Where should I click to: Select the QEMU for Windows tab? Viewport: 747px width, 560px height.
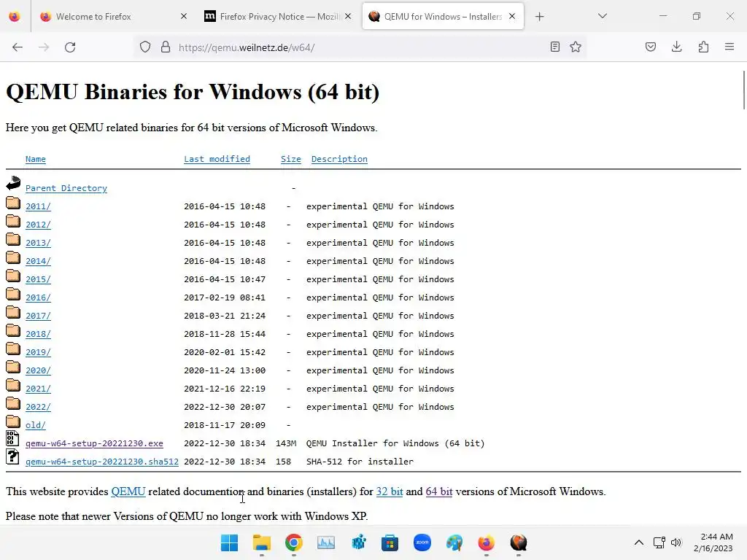point(443,16)
